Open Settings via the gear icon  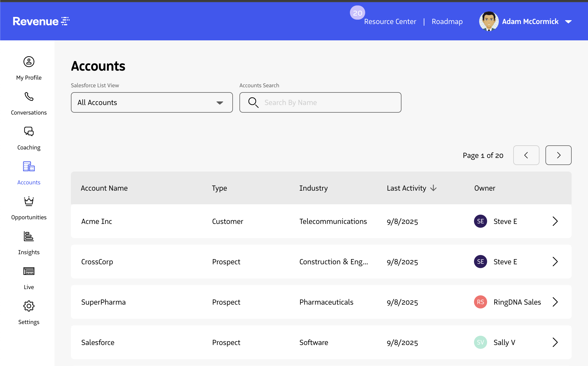coord(29,306)
